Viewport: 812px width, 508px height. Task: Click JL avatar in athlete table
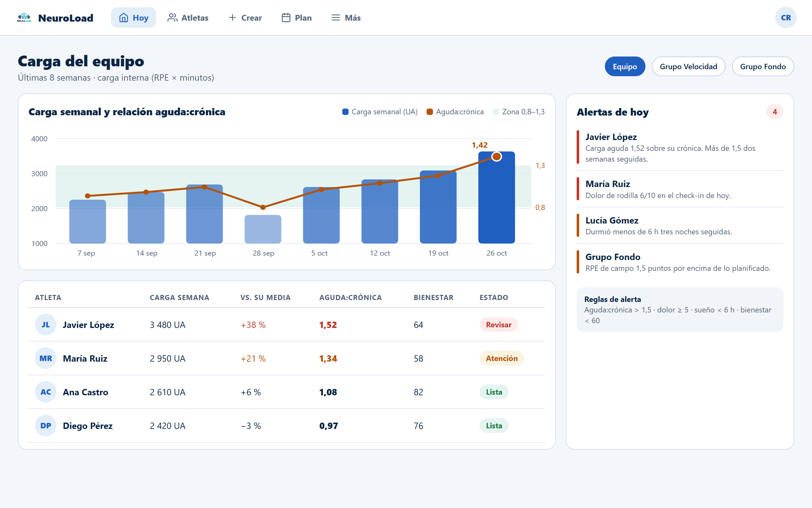(46, 324)
